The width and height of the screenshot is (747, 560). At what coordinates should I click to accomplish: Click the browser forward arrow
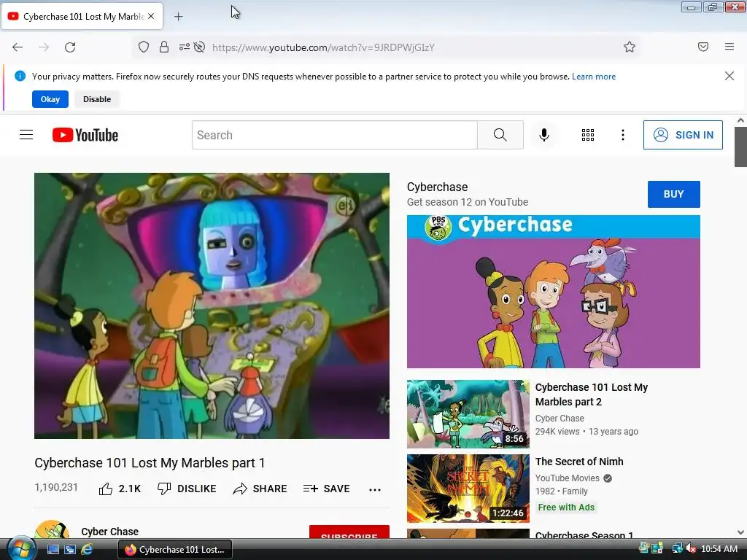click(x=44, y=47)
